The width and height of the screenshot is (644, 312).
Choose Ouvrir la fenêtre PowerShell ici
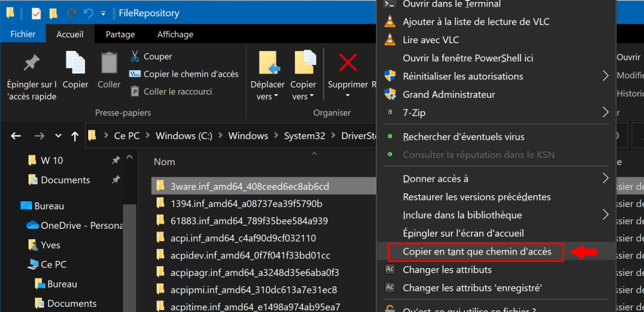[497, 58]
